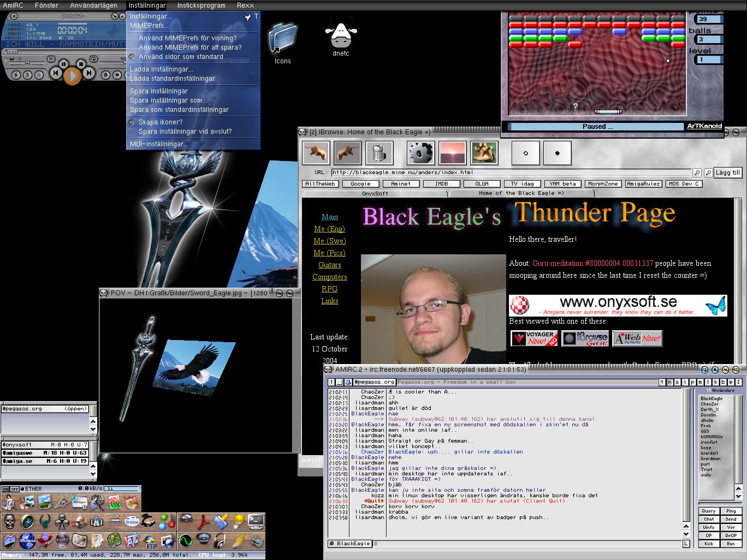Click IBrowse gear toolbar button

pos(420,153)
